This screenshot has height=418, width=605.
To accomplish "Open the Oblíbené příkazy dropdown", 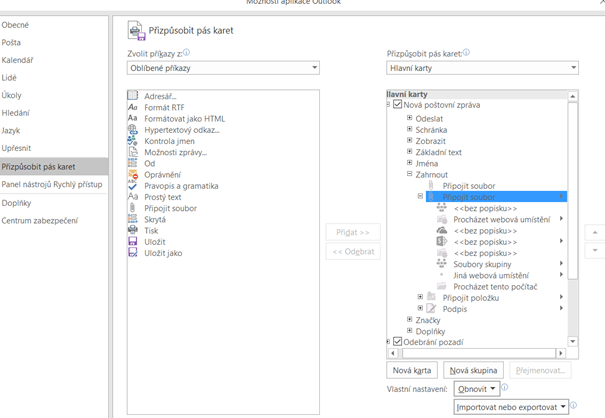I will pos(223,68).
